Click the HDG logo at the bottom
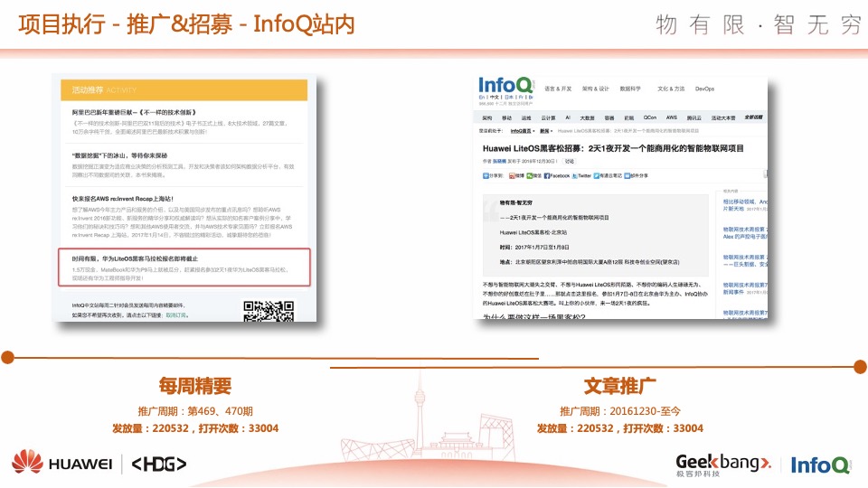Image resolution: width=868 pixels, height=488 pixels. [159, 464]
